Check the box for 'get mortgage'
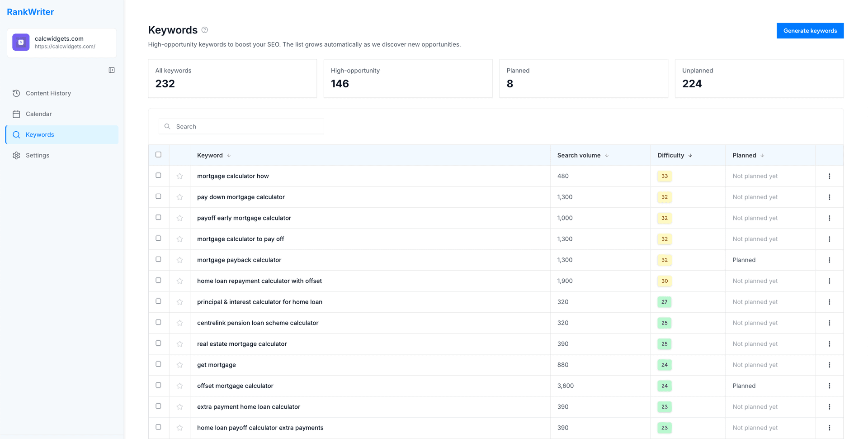This screenshot has height=439, width=868. [158, 364]
